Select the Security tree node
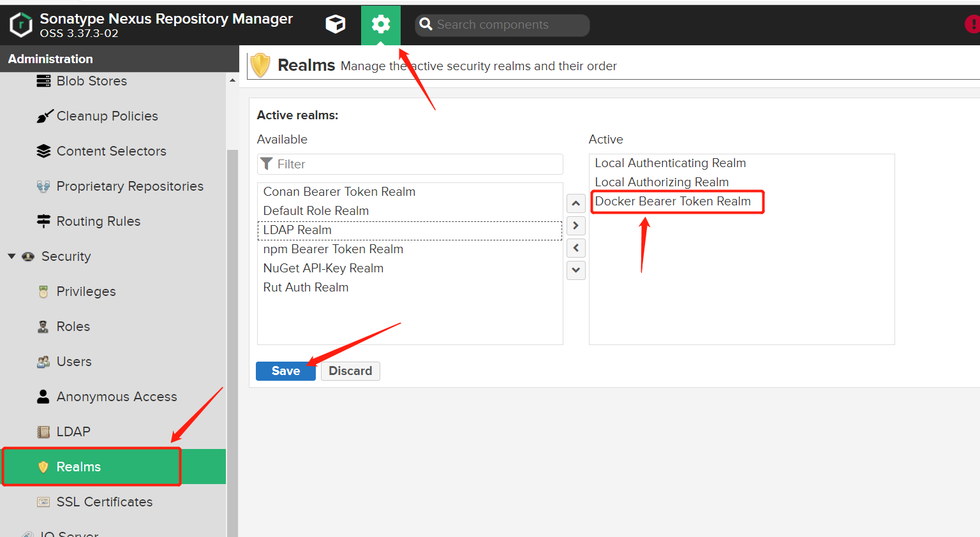This screenshot has width=980, height=537. point(66,256)
